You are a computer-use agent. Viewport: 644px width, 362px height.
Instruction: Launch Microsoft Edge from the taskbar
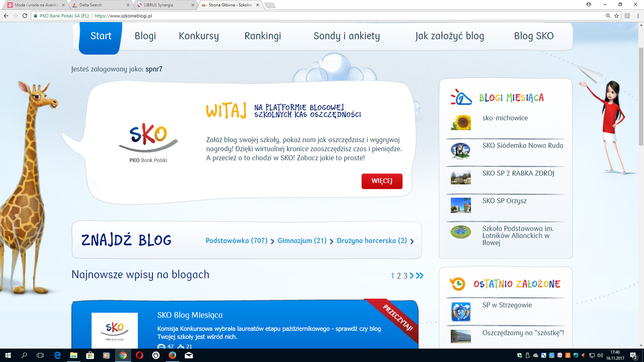point(57,356)
